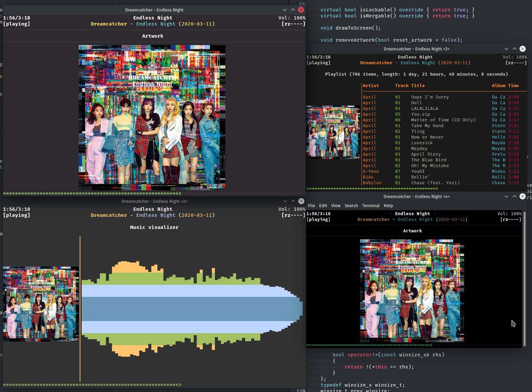Select playlist track 'Mayday'
This screenshot has height=392, width=532.
(x=441, y=149)
